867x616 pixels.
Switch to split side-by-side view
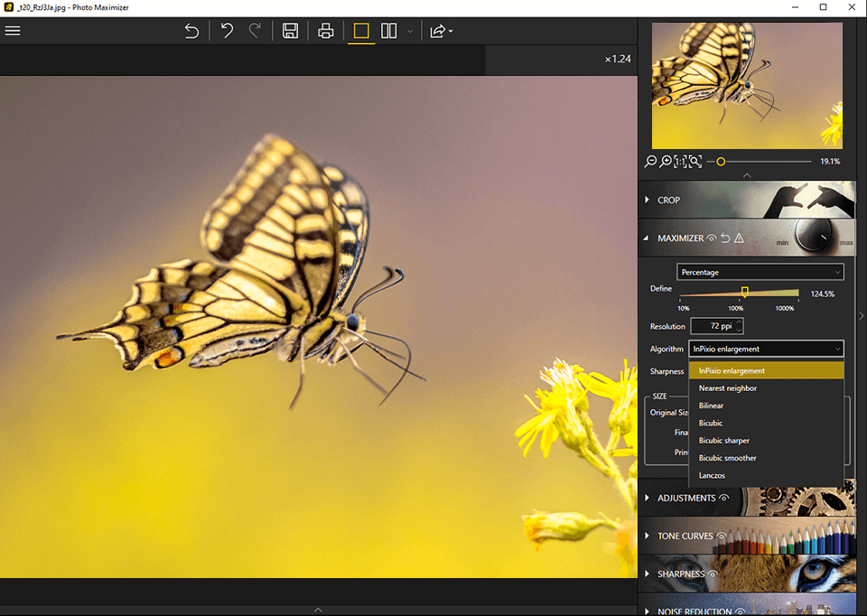pyautogui.click(x=389, y=31)
